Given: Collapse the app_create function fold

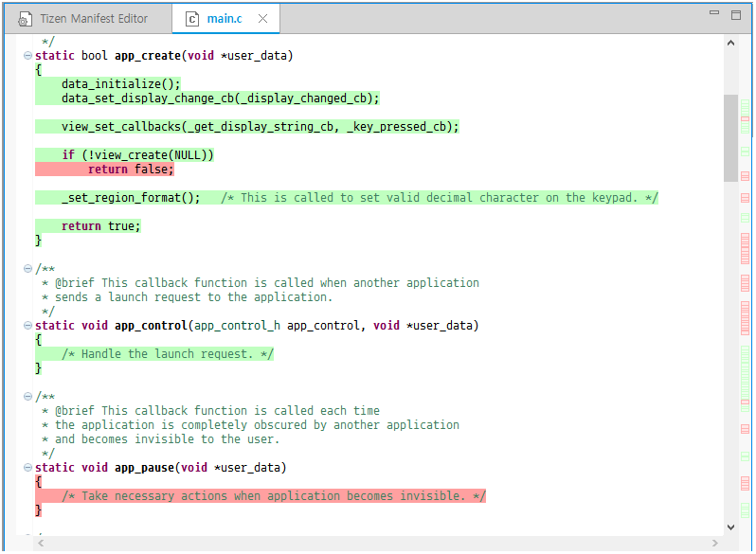Looking at the screenshot, I should pos(27,56).
